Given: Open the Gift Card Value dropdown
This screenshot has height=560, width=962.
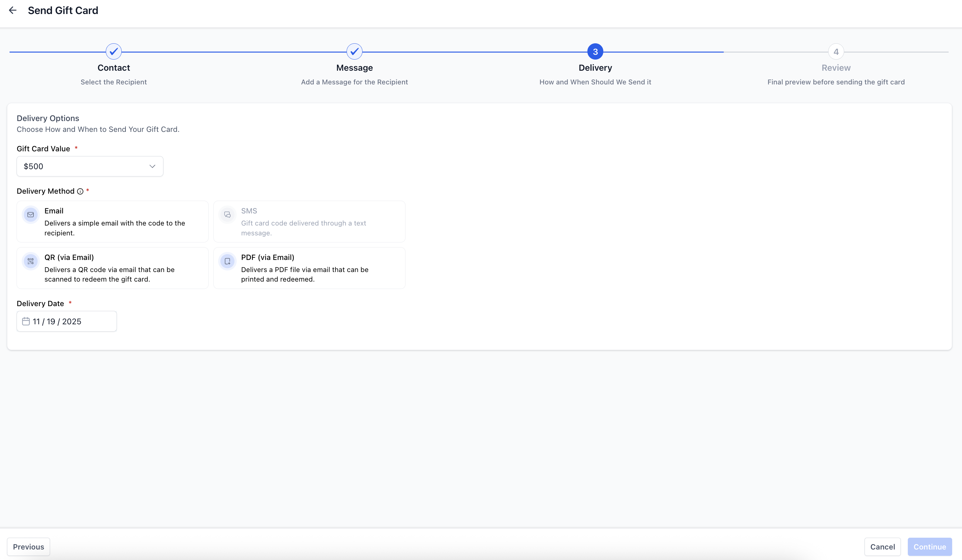Looking at the screenshot, I should [x=90, y=166].
